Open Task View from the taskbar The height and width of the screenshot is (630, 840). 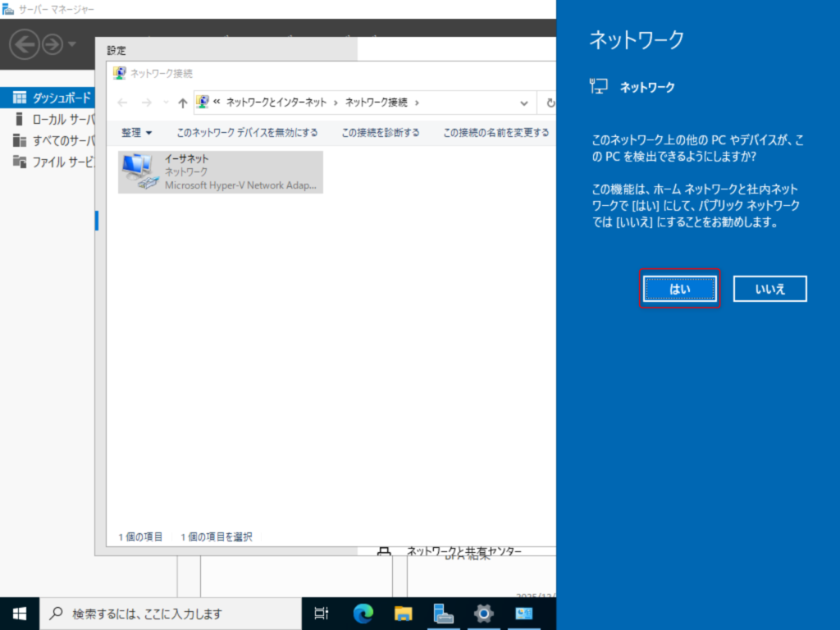pyautogui.click(x=322, y=613)
